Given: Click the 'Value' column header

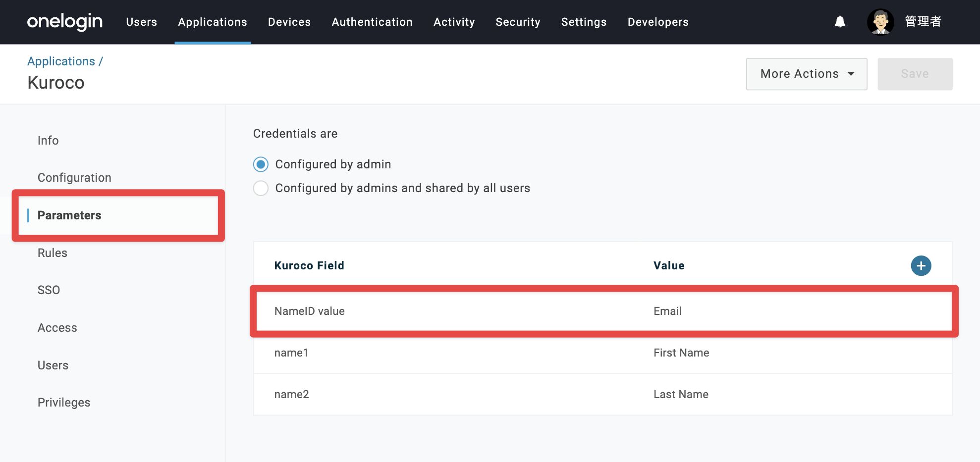Looking at the screenshot, I should pos(669,265).
